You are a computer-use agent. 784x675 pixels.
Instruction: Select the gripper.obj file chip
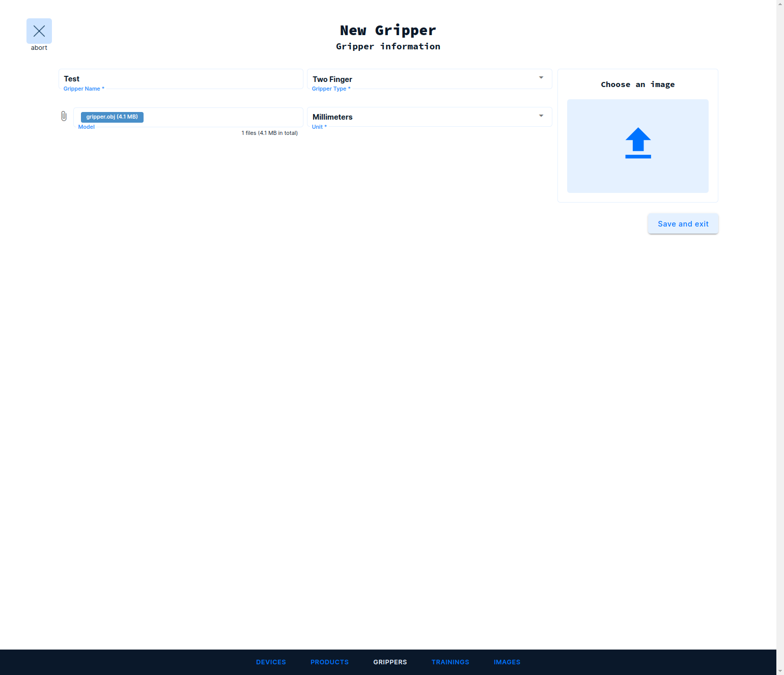[112, 117]
